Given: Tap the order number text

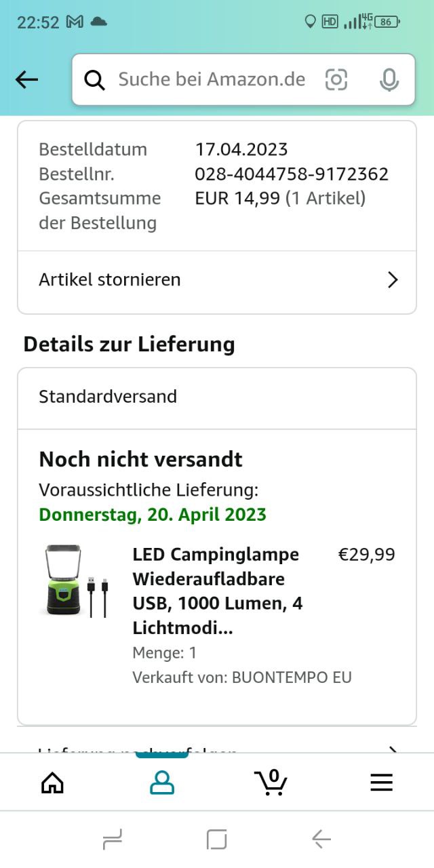Looking at the screenshot, I should coord(292,174).
